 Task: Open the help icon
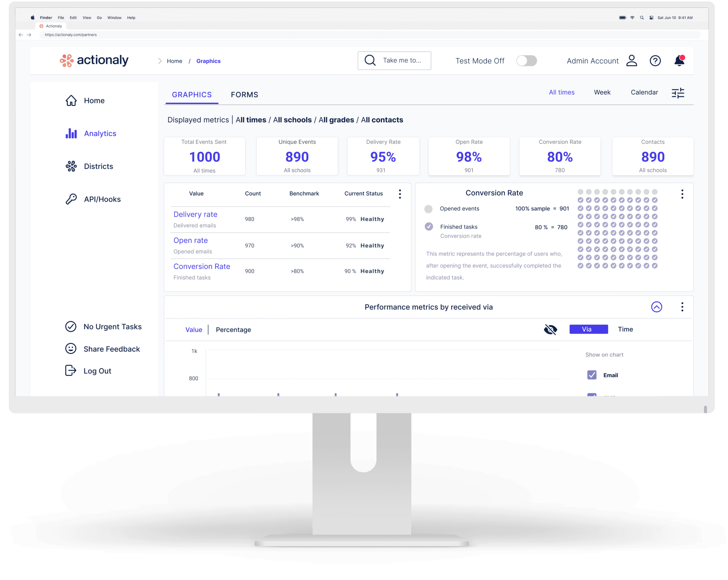(x=655, y=61)
